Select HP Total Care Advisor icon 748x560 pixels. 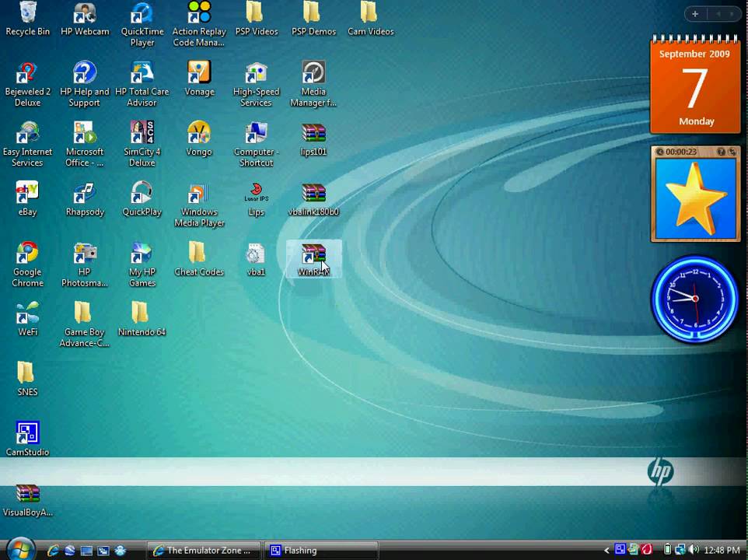pos(142,84)
